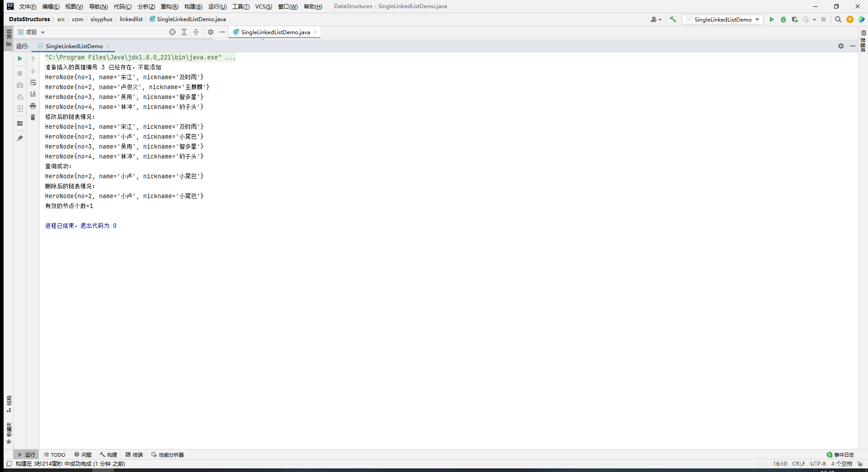
Task: Open the 导航(N) menu
Action: point(98,6)
